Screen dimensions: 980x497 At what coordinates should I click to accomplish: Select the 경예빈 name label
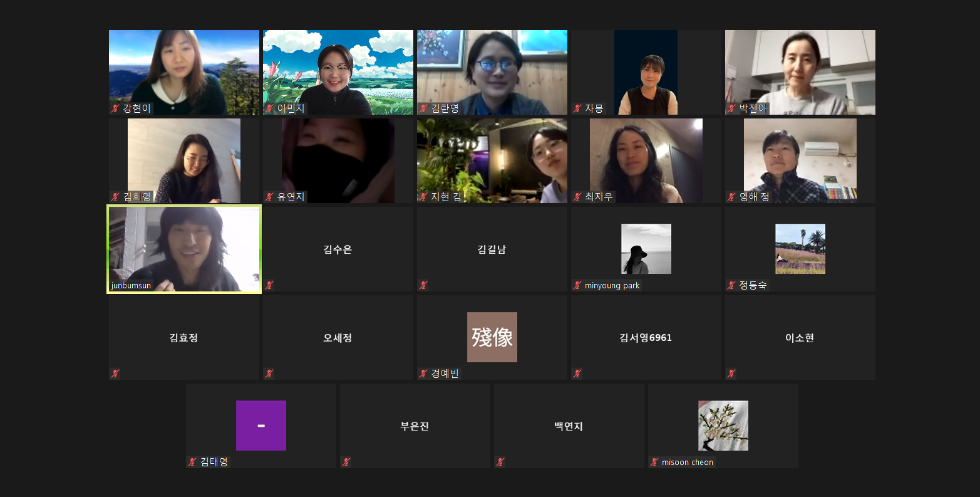445,374
